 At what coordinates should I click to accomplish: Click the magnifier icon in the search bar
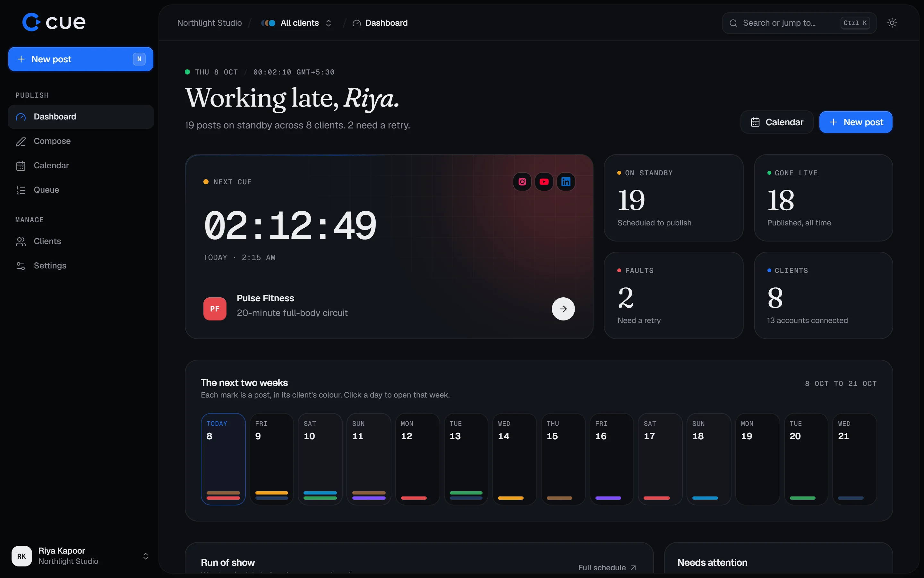point(733,23)
